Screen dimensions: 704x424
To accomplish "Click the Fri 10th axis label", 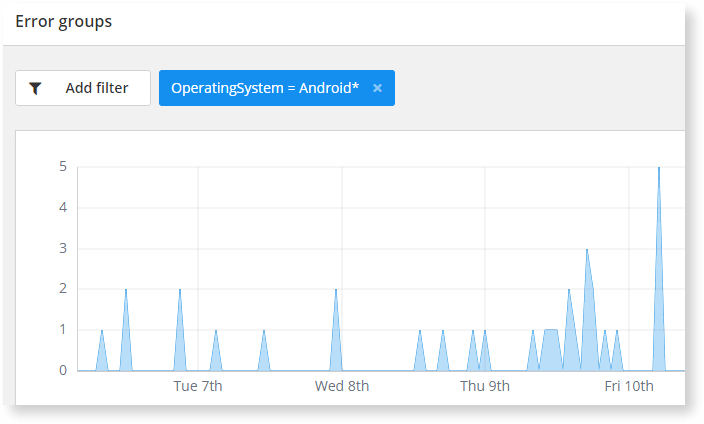I will click(629, 386).
